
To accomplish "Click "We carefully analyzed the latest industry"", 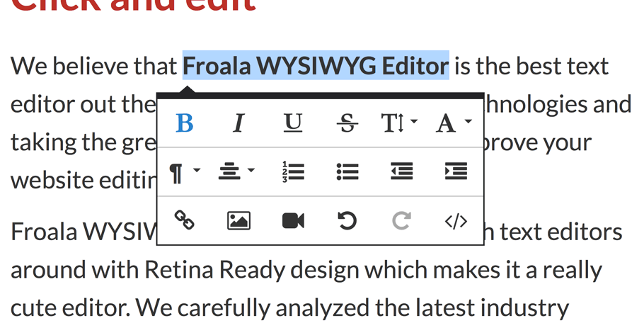I will coord(352,308).
